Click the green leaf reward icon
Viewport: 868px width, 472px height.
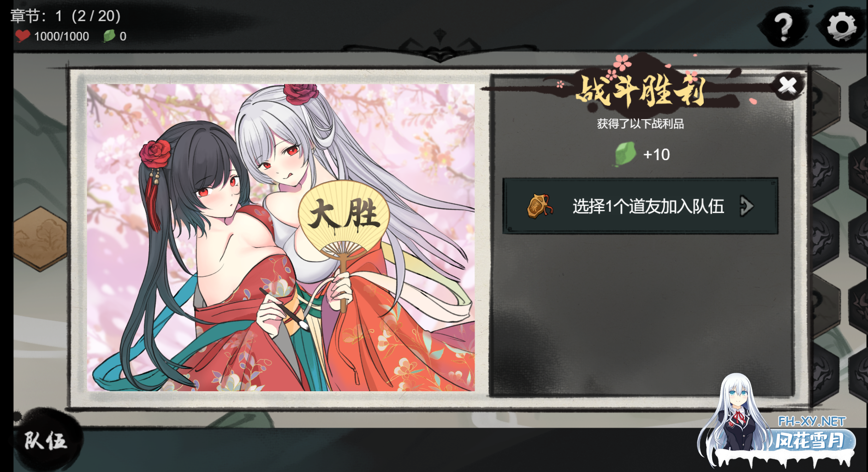pos(625,154)
